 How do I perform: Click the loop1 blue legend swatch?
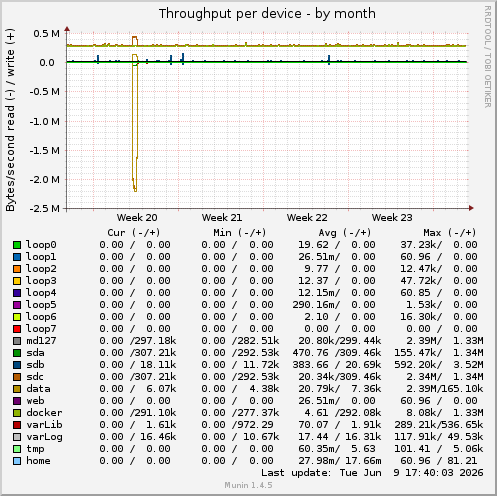[x=17, y=257]
